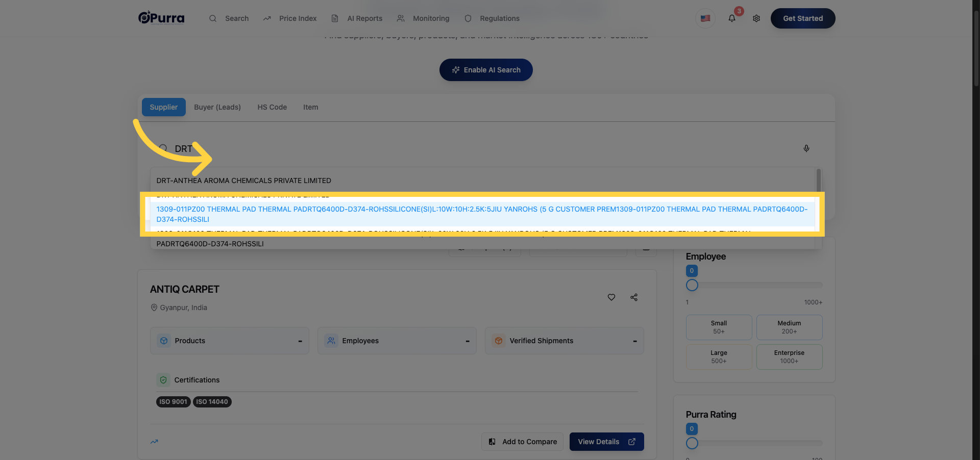This screenshot has height=460, width=980.
Task: Open Monitoring menu item
Action: pyautogui.click(x=431, y=18)
